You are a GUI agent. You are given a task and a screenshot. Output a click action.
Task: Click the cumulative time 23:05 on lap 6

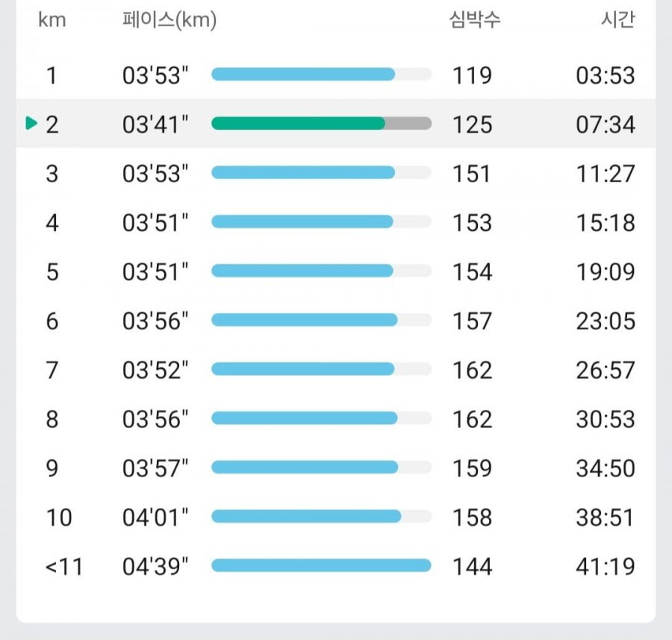tap(606, 321)
